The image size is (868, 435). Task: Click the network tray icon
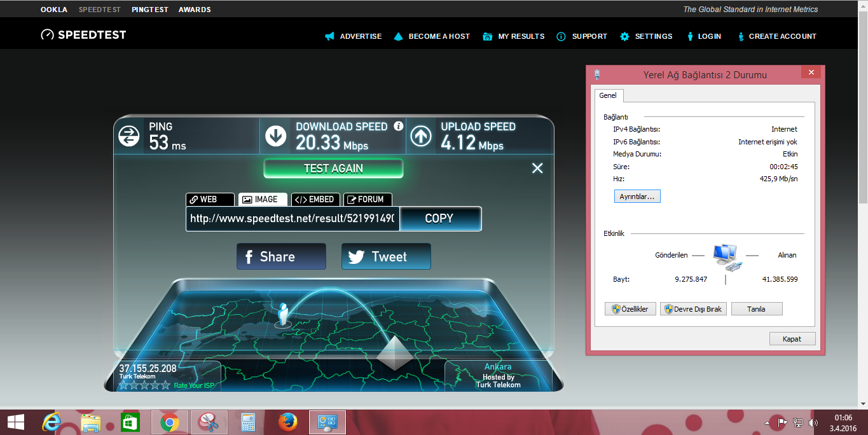coord(797,422)
